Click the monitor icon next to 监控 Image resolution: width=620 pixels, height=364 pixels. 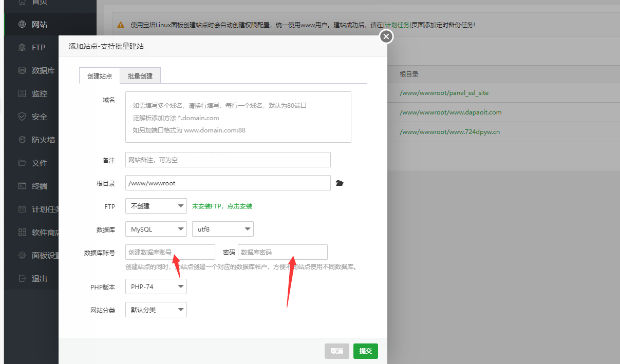tap(22, 93)
